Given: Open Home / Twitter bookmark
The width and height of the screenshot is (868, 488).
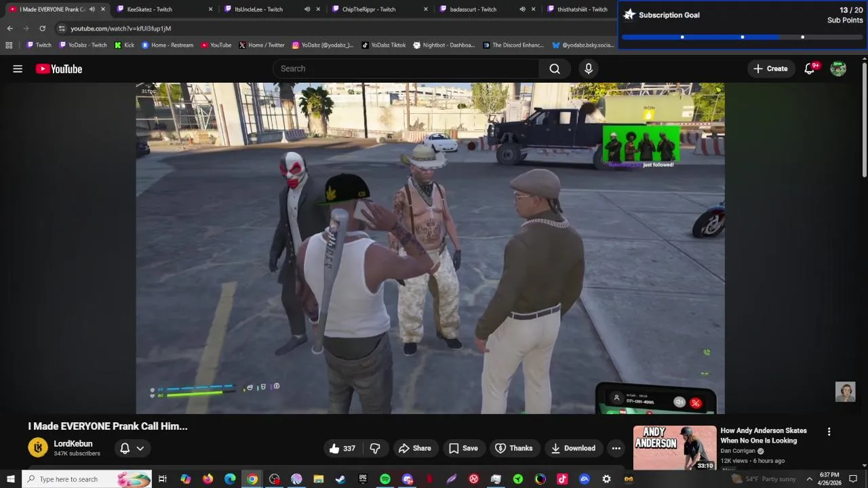Looking at the screenshot, I should (x=261, y=45).
